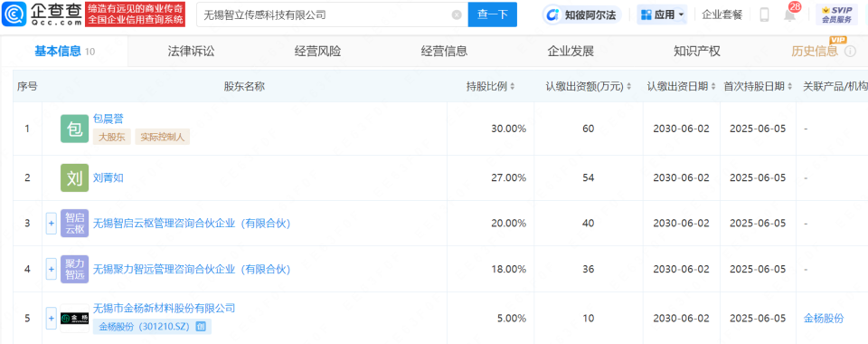868x344 pixels.
Task: Switch to the 法律诉讼 tab
Action: click(x=191, y=52)
